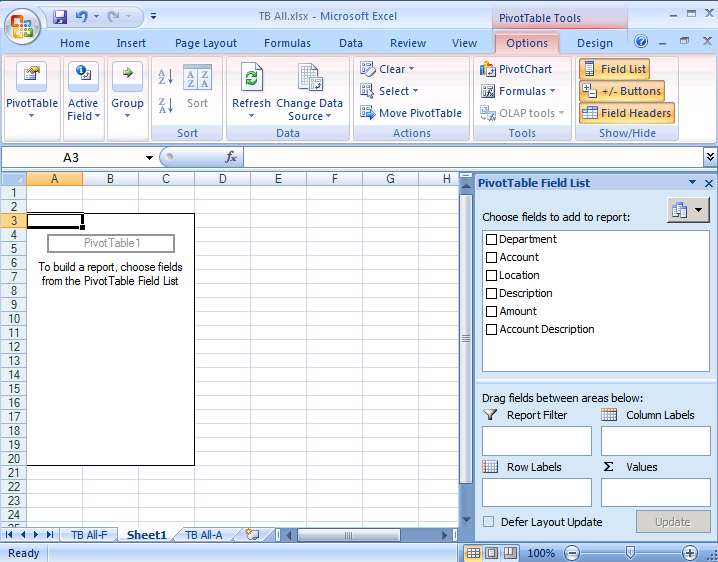Click the Change Data Source icon
The image size is (718, 562).
[310, 76]
